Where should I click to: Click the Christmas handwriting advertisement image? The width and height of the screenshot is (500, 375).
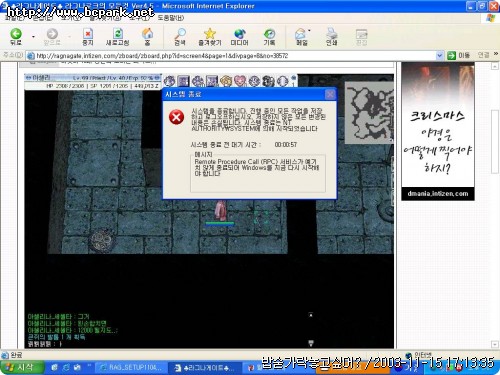coord(438,131)
